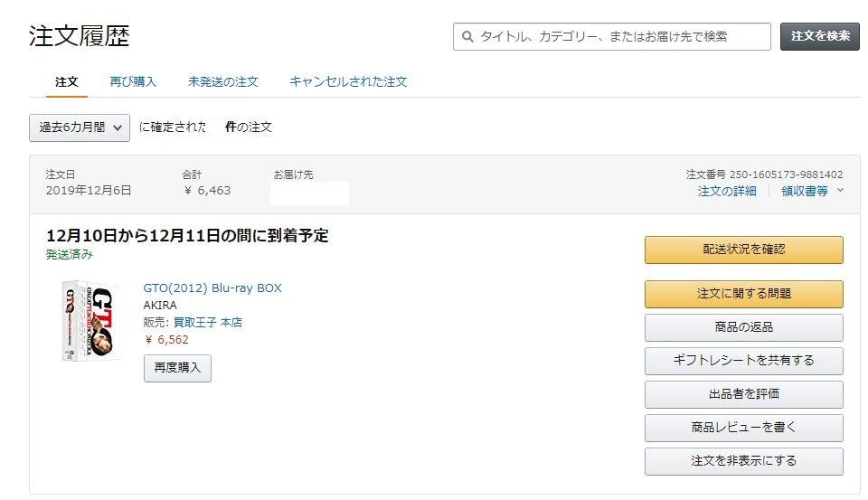Click the search magnifier icon
Viewport: 868px width, 500px height.
click(x=467, y=37)
